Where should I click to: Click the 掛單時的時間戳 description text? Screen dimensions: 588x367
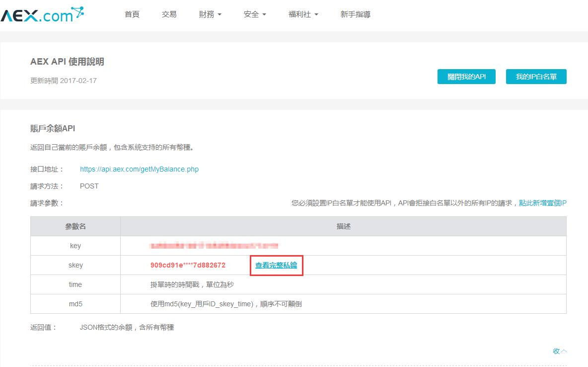(192, 284)
